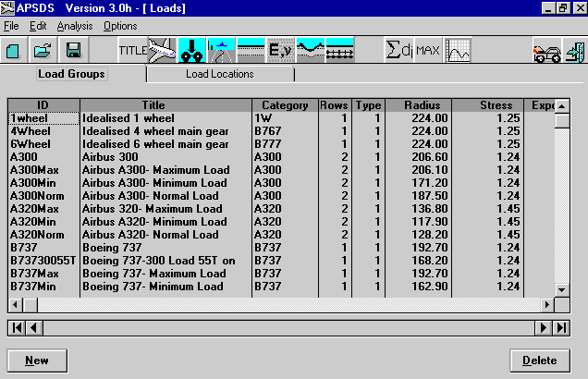Open the File menu
This screenshot has width=588, height=379.
pyautogui.click(x=11, y=26)
